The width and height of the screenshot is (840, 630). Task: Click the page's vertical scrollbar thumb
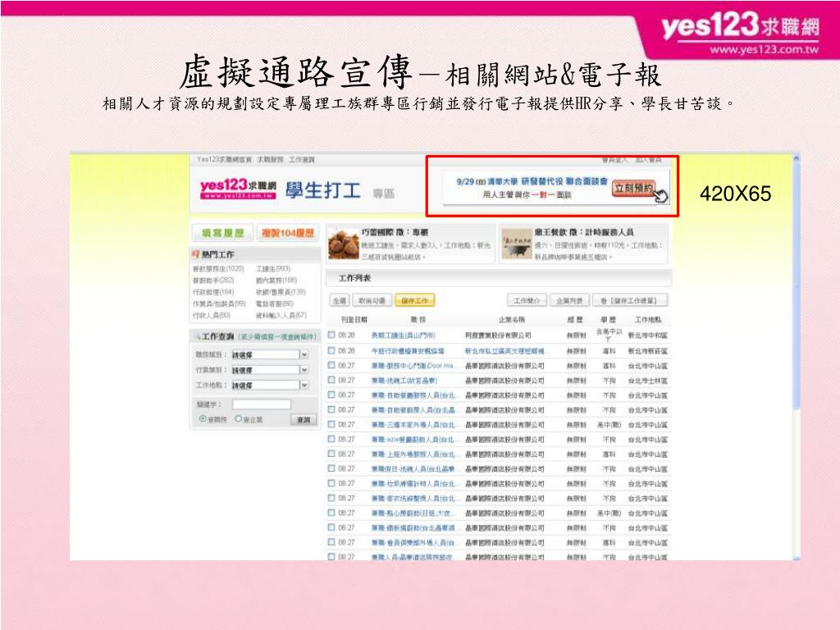[797, 286]
